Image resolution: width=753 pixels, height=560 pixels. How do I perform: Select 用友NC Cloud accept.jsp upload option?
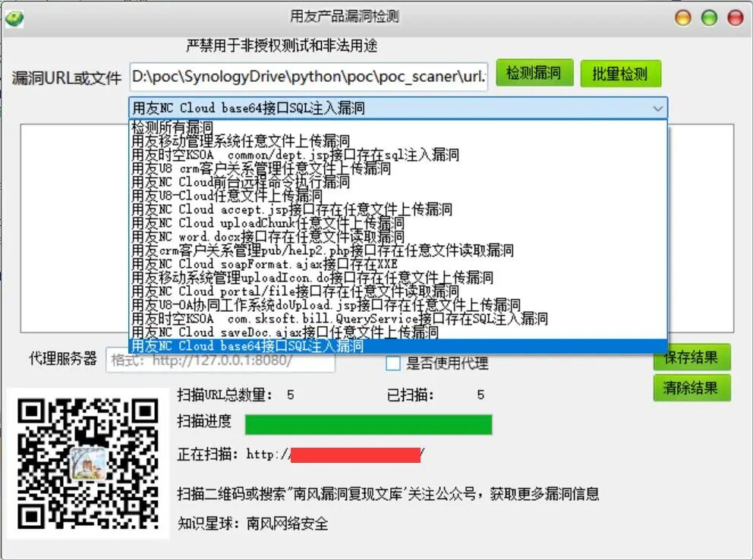click(x=398, y=209)
